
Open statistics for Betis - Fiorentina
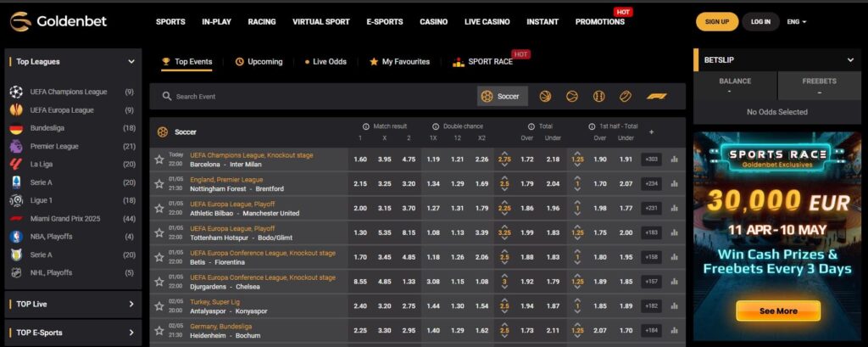(x=674, y=257)
